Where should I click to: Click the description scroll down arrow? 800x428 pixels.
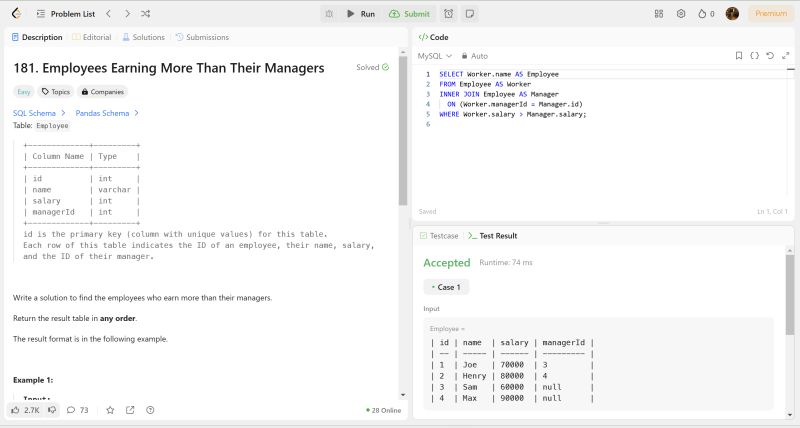click(403, 395)
